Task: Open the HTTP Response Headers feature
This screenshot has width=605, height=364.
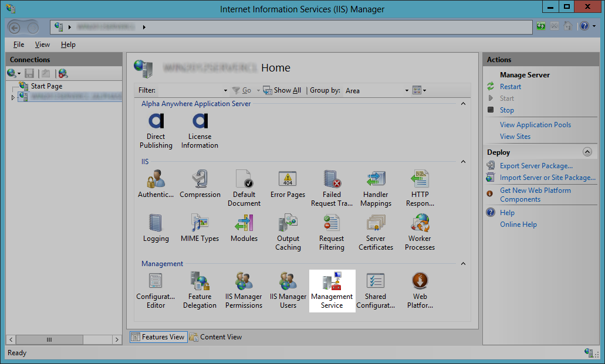Action: [420, 188]
